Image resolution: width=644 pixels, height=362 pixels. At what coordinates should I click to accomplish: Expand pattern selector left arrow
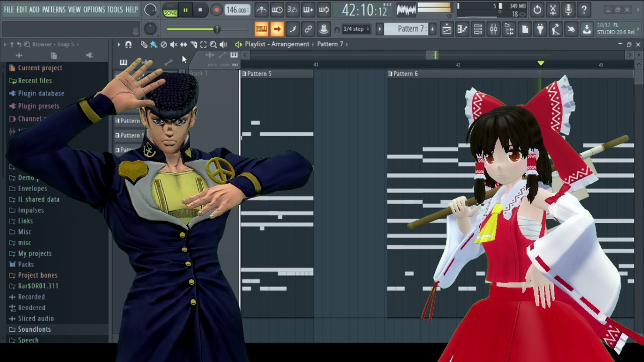click(x=380, y=29)
